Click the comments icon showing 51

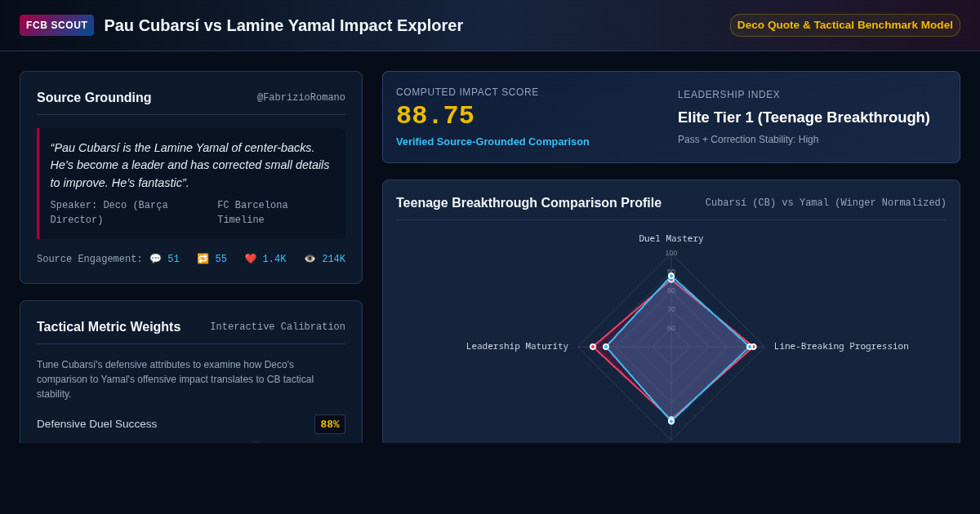[x=155, y=259]
